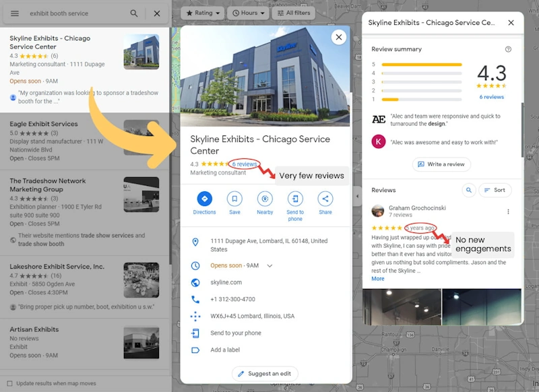
Task: Click the edit pencil icon in Suggest an edit
Action: click(x=241, y=373)
